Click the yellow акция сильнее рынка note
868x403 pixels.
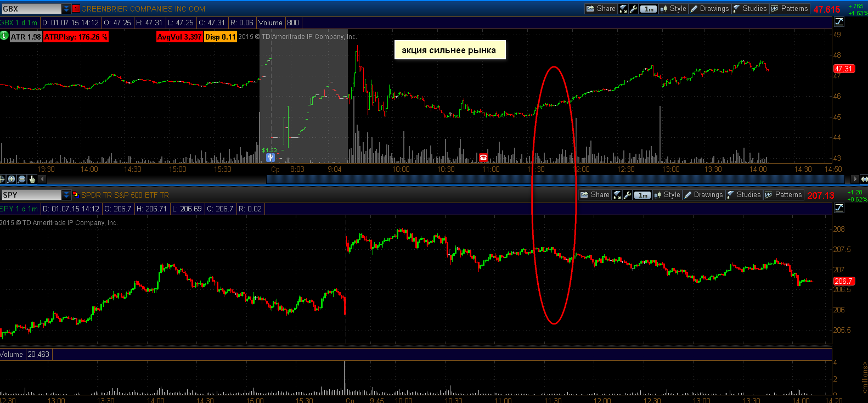450,50
